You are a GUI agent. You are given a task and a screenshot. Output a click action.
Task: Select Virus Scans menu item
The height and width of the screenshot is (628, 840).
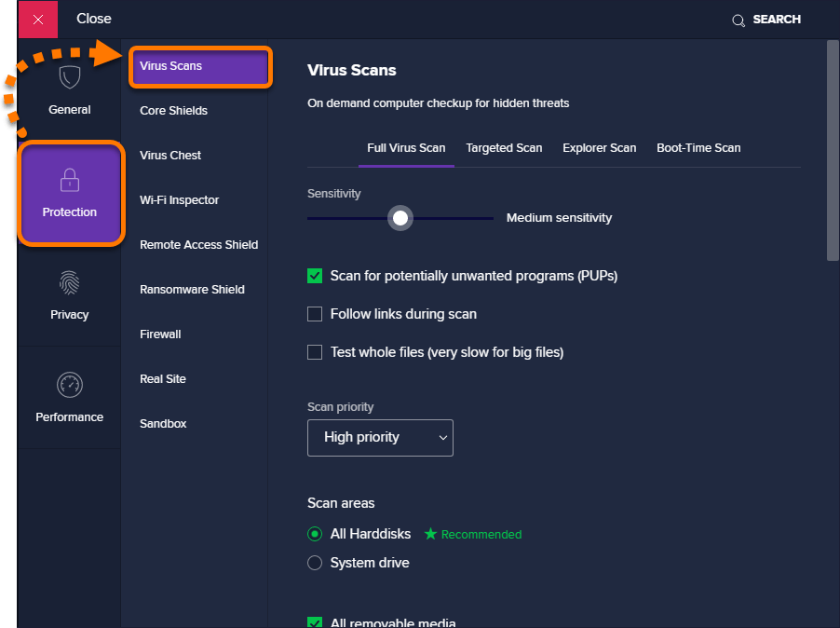(x=200, y=66)
